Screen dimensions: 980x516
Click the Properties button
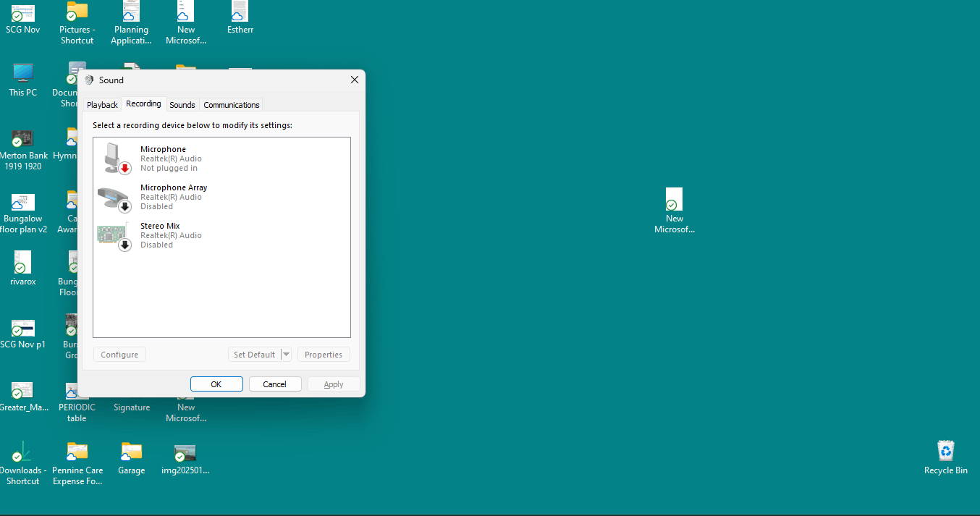[x=324, y=355]
